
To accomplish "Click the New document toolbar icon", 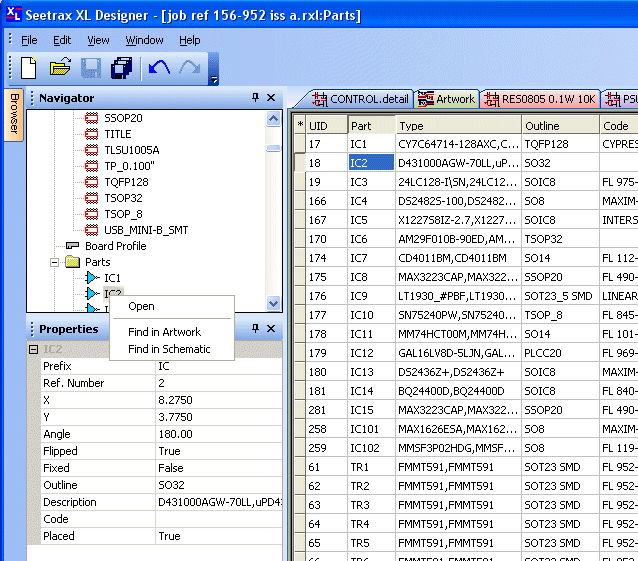I will click(29, 68).
